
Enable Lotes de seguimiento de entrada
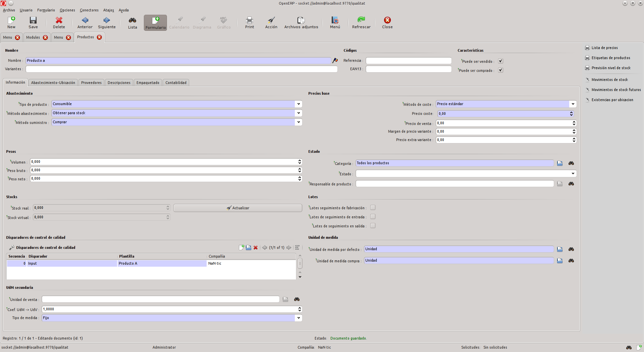(373, 217)
